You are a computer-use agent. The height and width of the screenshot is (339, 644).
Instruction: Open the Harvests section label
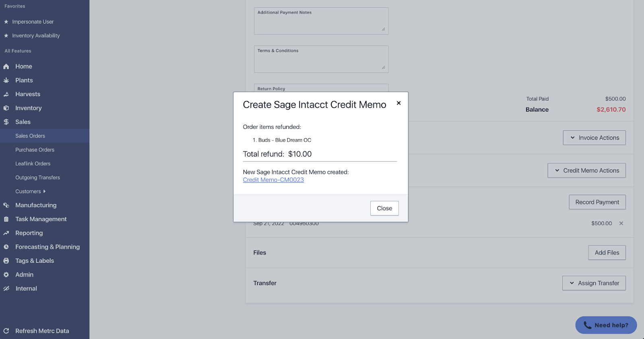(28, 94)
